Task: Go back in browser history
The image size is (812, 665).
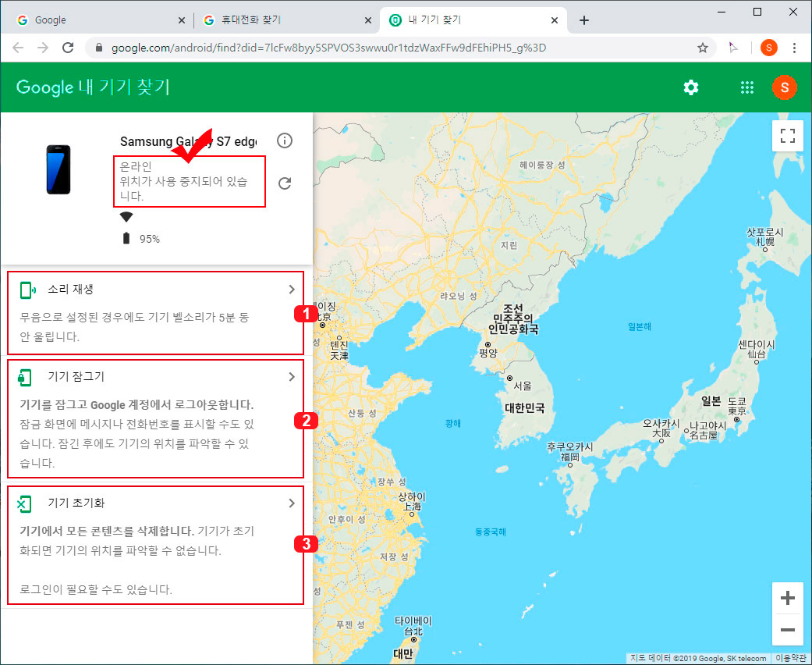Action: [18, 48]
